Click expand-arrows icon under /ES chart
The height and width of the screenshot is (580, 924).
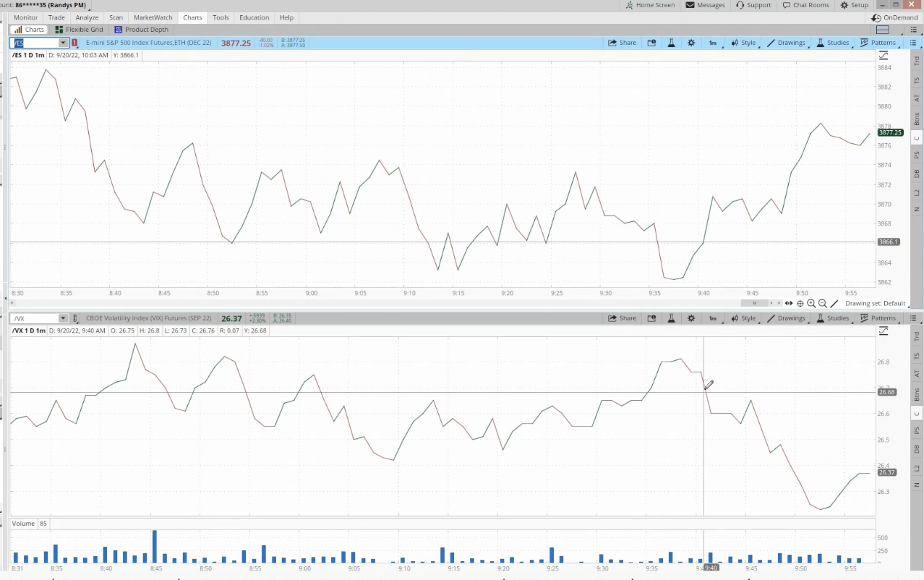point(790,304)
